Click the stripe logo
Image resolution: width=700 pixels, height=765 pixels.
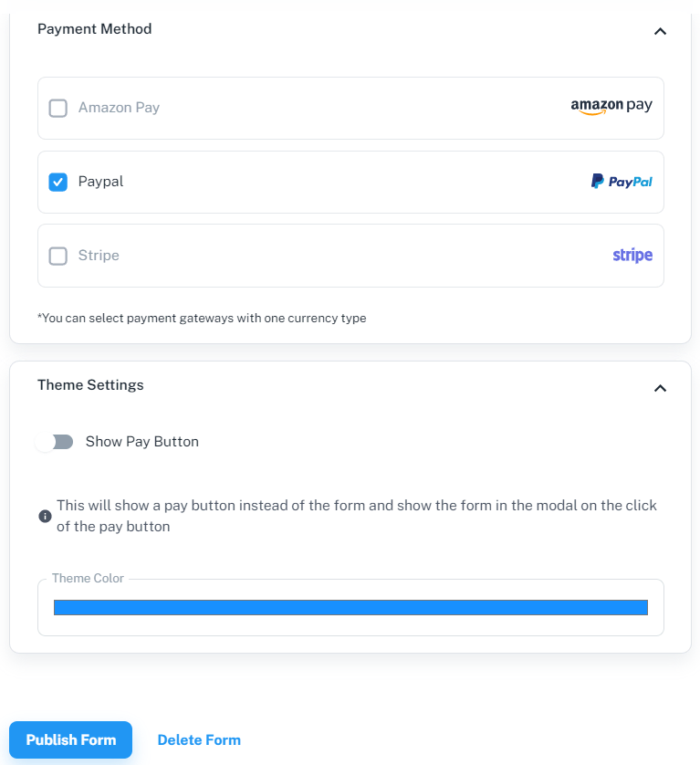tap(632, 256)
